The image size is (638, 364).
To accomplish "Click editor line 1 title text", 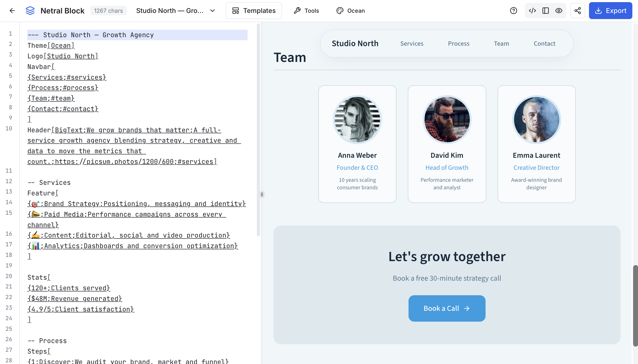I will [x=90, y=35].
